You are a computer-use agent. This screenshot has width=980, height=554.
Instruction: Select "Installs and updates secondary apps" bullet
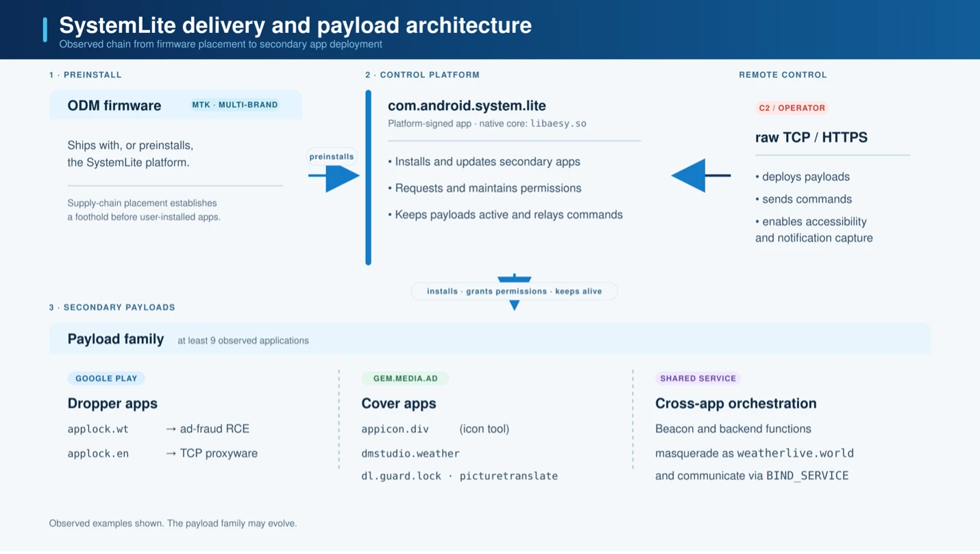coord(484,162)
